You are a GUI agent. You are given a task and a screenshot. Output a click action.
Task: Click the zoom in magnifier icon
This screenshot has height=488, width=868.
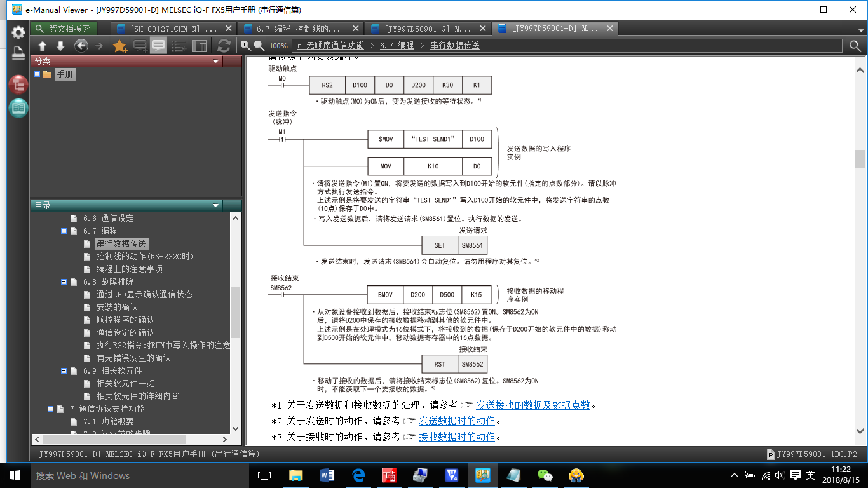246,46
